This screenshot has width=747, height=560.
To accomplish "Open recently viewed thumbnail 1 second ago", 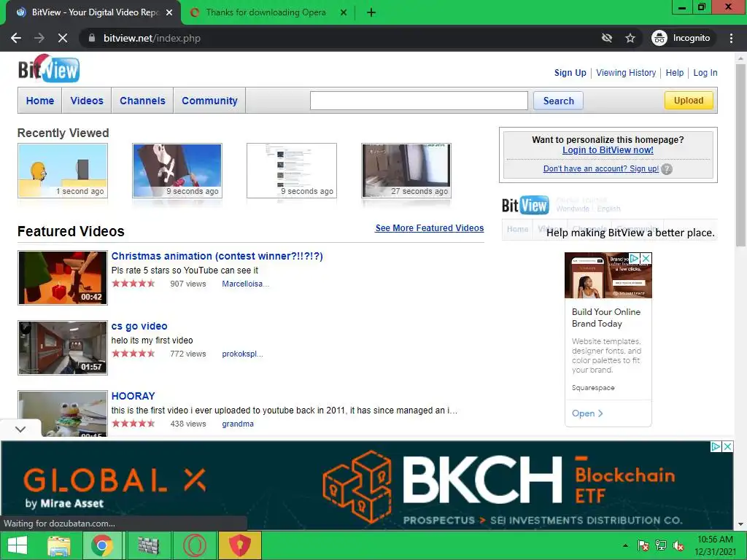I will (63, 171).
